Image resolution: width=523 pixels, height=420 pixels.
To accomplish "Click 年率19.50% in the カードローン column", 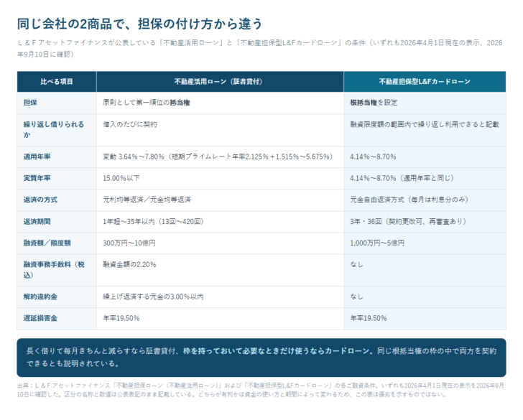I will click(425, 319).
